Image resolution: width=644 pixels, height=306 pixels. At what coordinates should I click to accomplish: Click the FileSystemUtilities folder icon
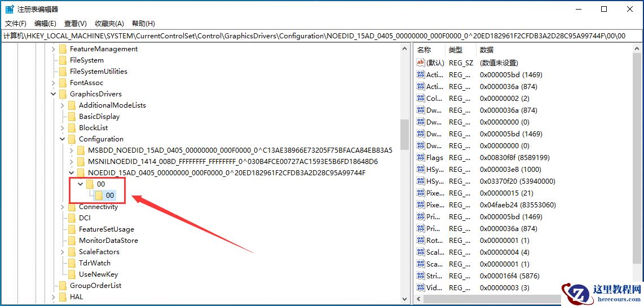click(63, 72)
